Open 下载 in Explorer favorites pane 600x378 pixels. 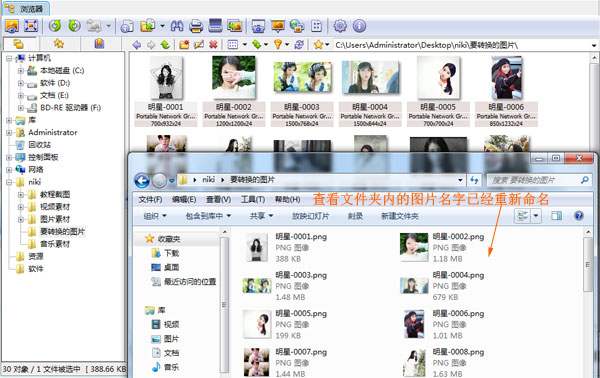click(x=165, y=253)
